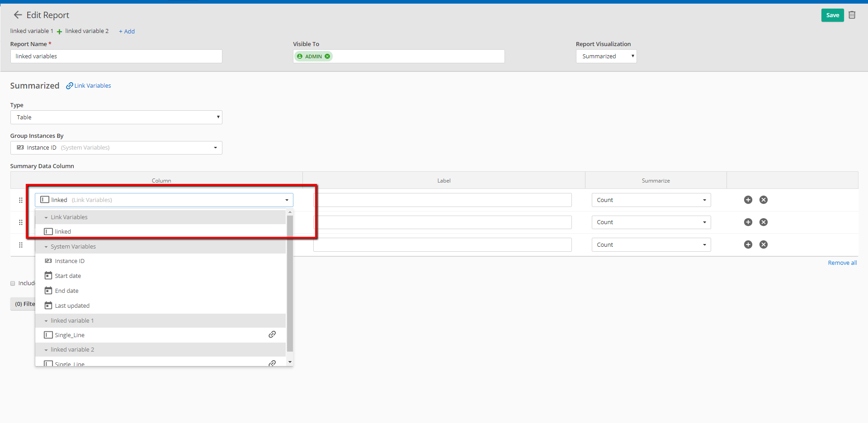This screenshot has height=423, width=868.
Task: Click link icon next to Single_Line under linked variable 1
Action: point(272,334)
